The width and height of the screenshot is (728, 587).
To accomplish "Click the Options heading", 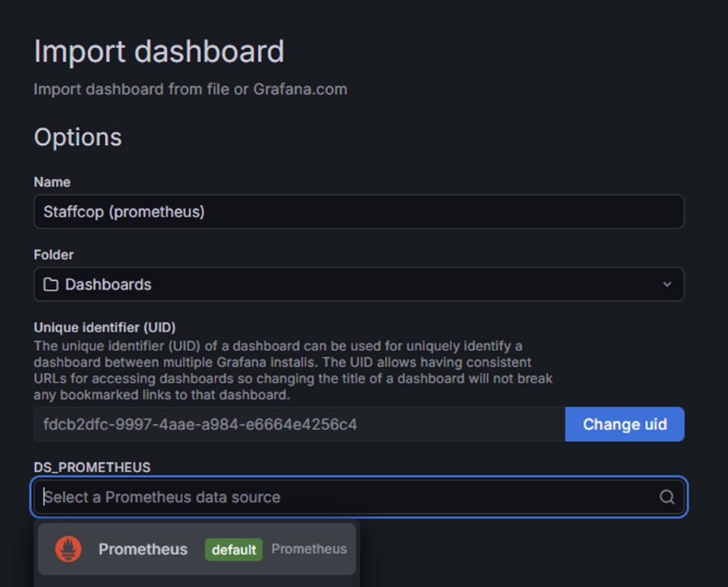I will point(78,137).
